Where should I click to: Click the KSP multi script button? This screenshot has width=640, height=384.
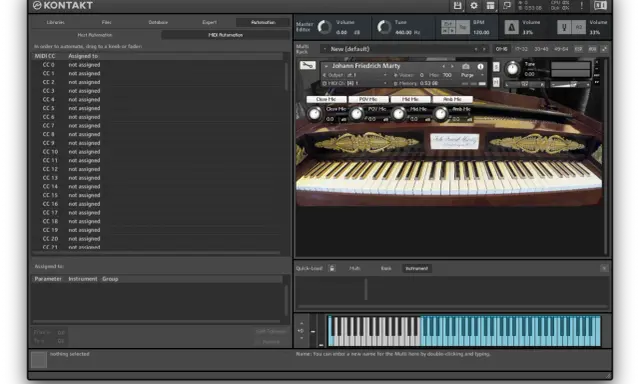tap(578, 49)
